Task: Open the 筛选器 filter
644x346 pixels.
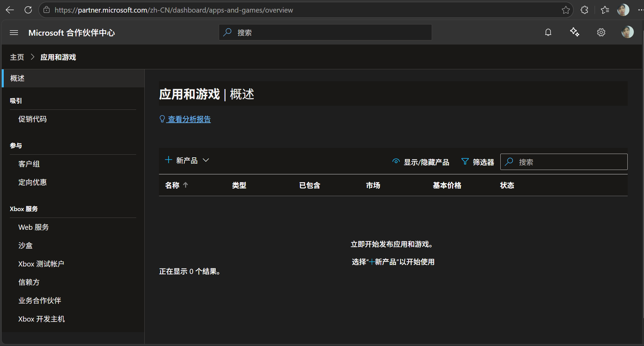Action: (478, 162)
